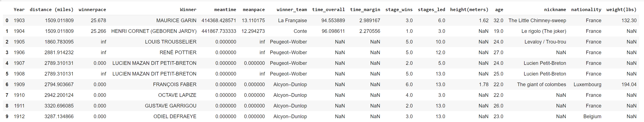Select the meantime column header

coord(225,9)
